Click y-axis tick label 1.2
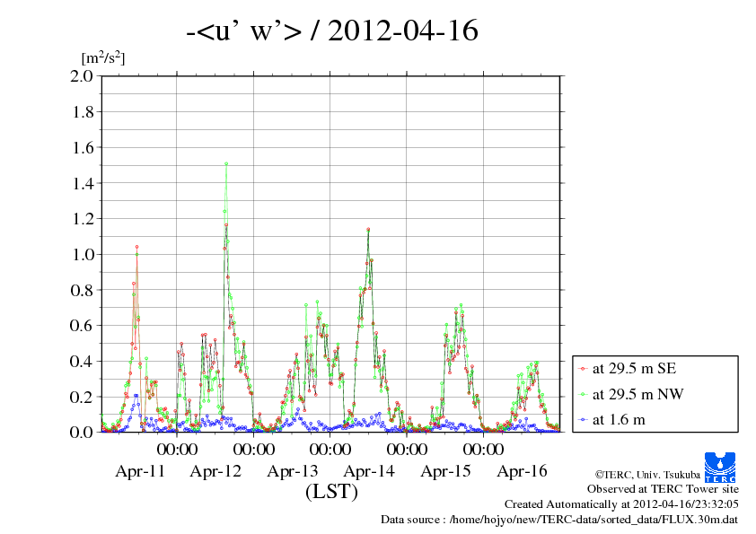The width and height of the screenshot is (756, 534). click(x=82, y=219)
